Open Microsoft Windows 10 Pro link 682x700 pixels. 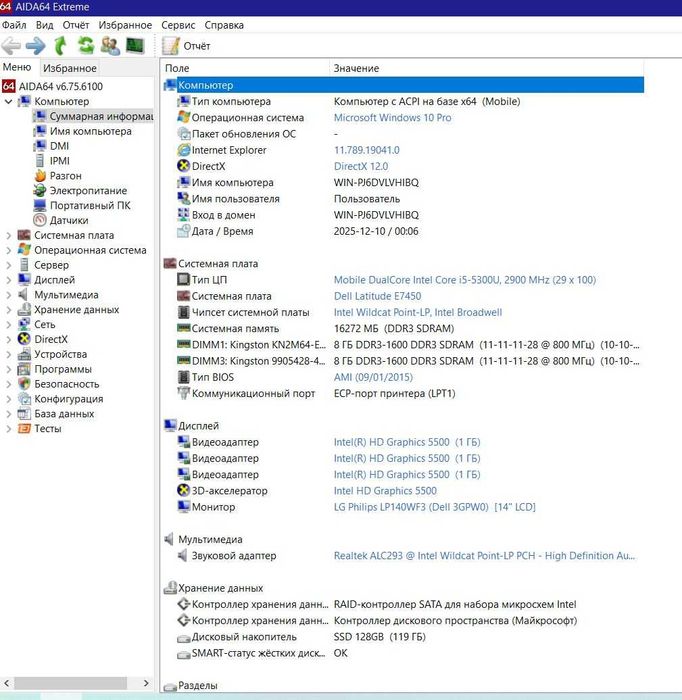point(392,117)
